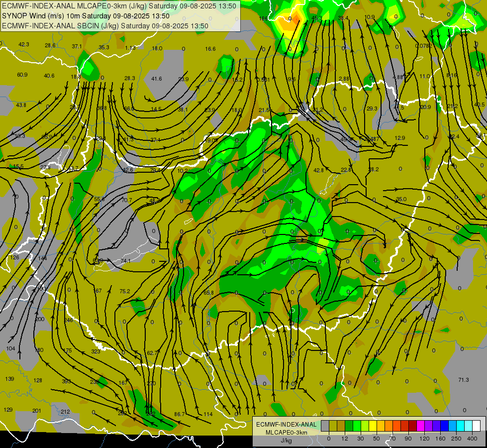Click the legend tick value 160
This screenshot has height=448, width=487.
[440, 439]
